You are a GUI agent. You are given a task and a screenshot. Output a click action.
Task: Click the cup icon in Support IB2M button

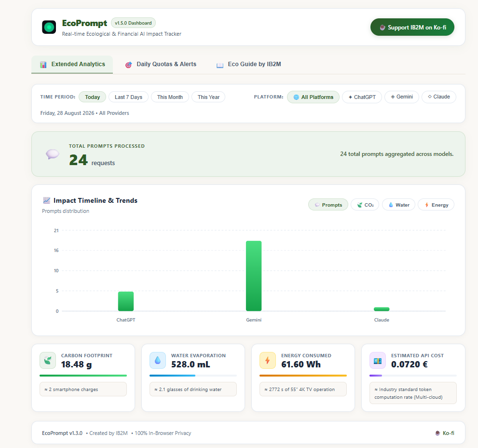[x=382, y=28]
